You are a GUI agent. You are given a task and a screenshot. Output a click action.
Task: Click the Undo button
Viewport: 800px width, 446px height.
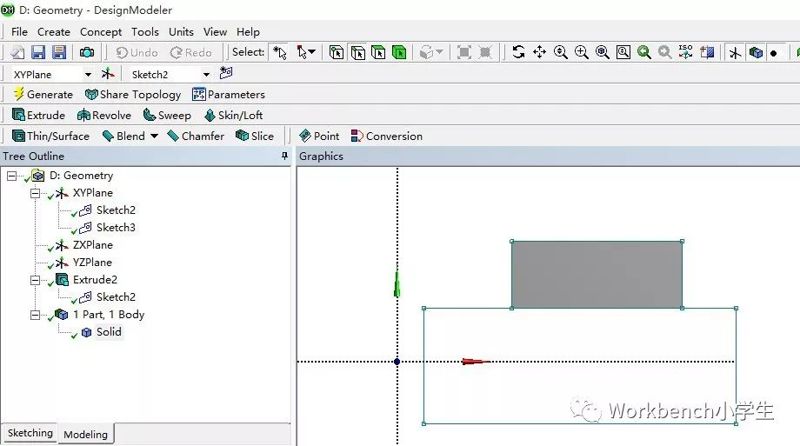coord(137,53)
